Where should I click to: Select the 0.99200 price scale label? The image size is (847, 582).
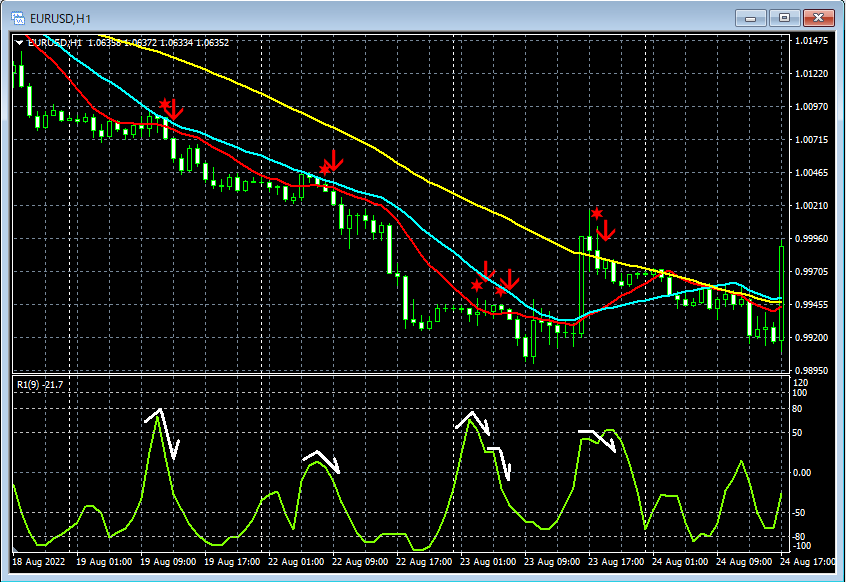click(x=811, y=337)
